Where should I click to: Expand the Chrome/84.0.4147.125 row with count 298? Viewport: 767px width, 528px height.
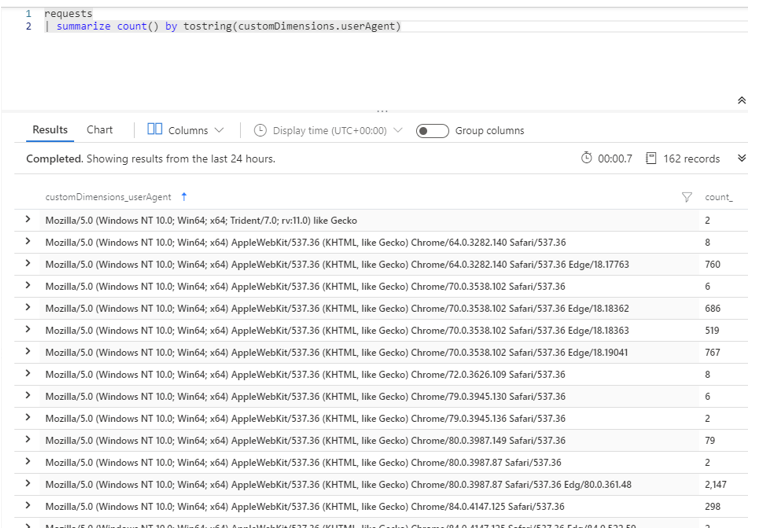pos(28,505)
